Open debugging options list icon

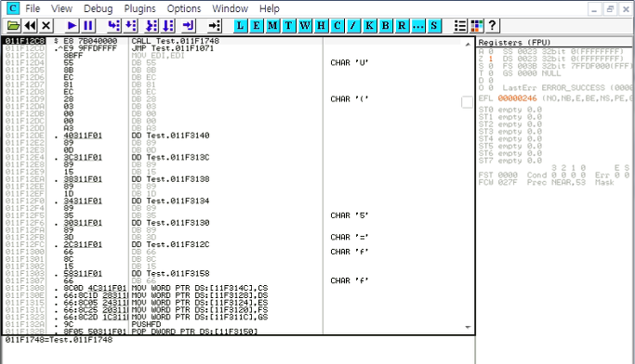coord(460,26)
